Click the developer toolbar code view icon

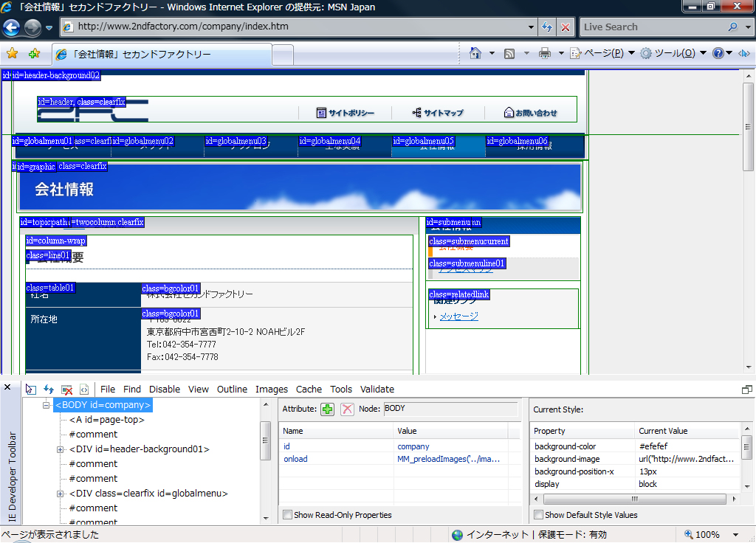[x=84, y=390]
